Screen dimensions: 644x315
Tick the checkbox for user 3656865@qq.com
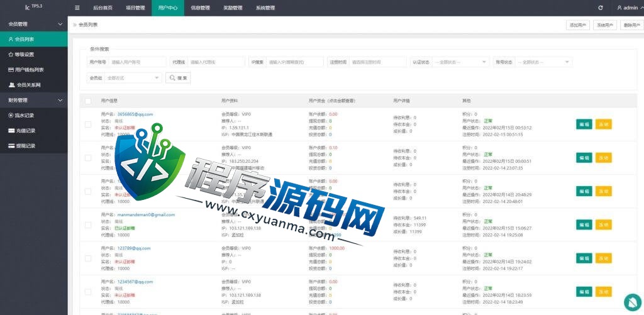tap(88, 124)
